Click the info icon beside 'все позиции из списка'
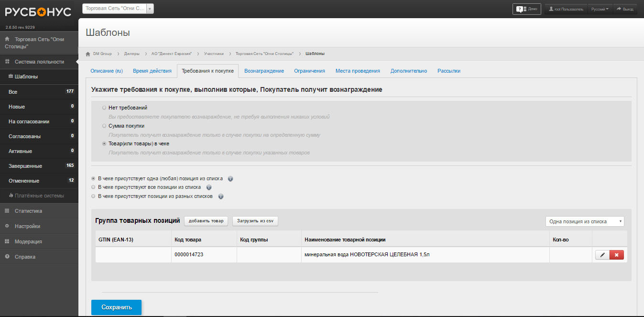The image size is (644, 317). pos(208,187)
